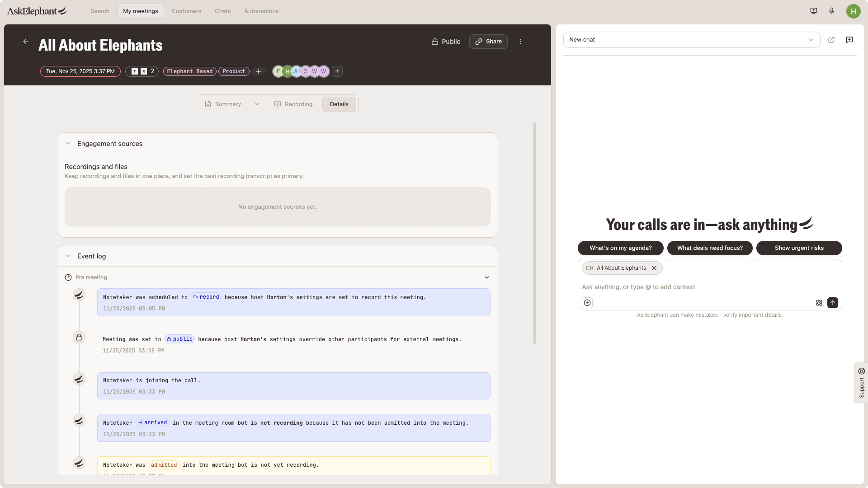
Task: Open the transcripts count 2 chip
Action: point(142,71)
